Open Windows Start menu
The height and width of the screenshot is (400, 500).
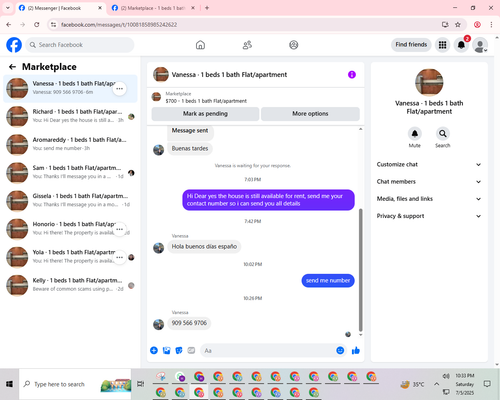click(9, 384)
